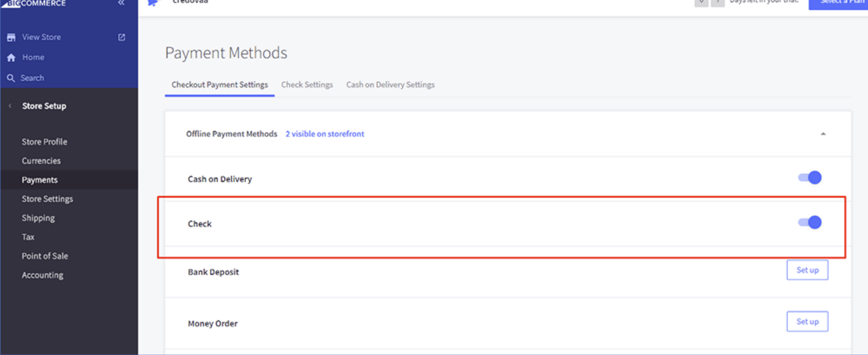Set up Bank Deposit payment
868x355 pixels.
point(807,270)
